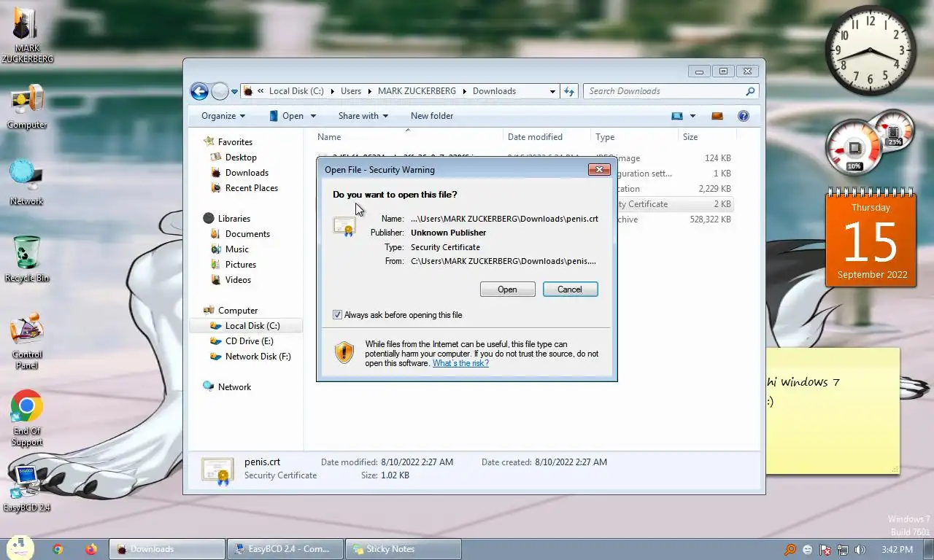Click the yellow shield warning icon

click(x=344, y=353)
